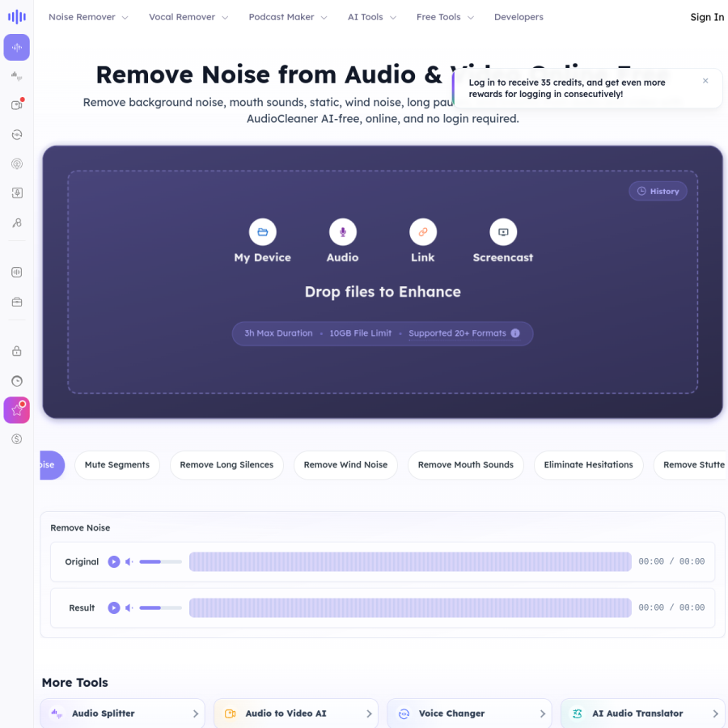Choose the Audio microphone record icon

343,231
